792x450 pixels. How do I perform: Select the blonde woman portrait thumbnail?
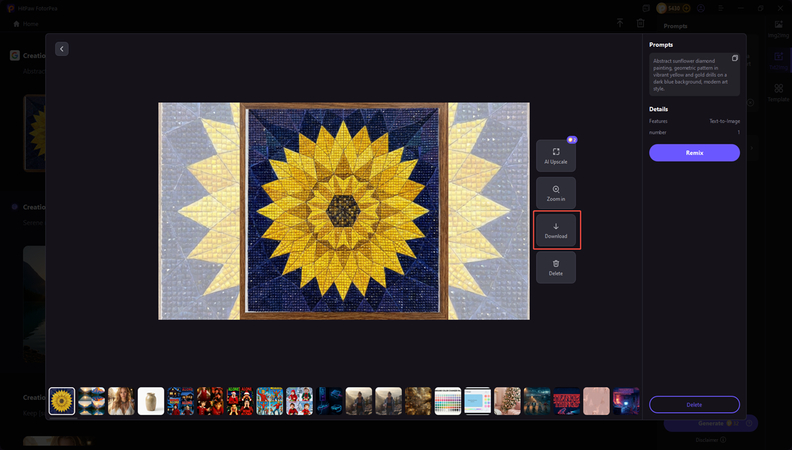(121, 401)
